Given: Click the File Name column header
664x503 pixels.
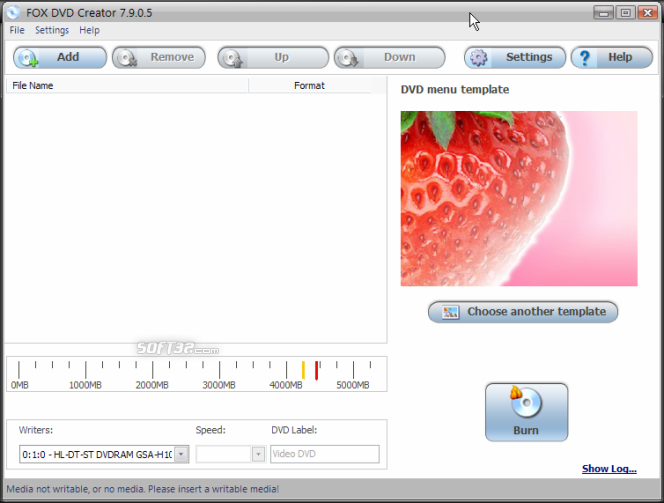Looking at the screenshot, I should click(x=127, y=86).
